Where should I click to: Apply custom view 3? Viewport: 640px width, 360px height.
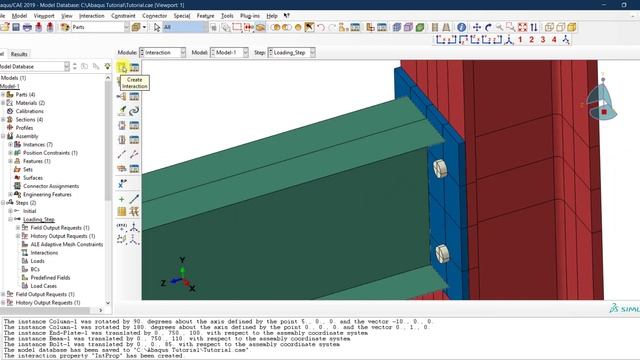pos(543,40)
